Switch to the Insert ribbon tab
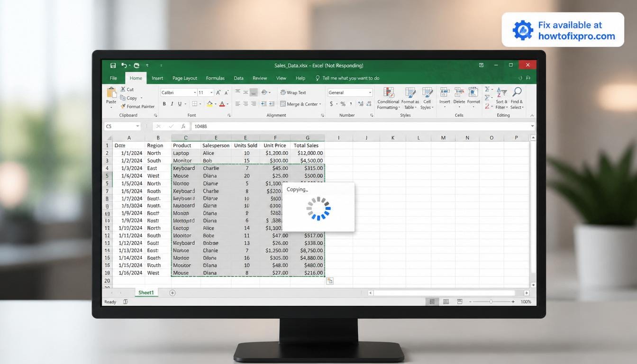 (x=157, y=78)
